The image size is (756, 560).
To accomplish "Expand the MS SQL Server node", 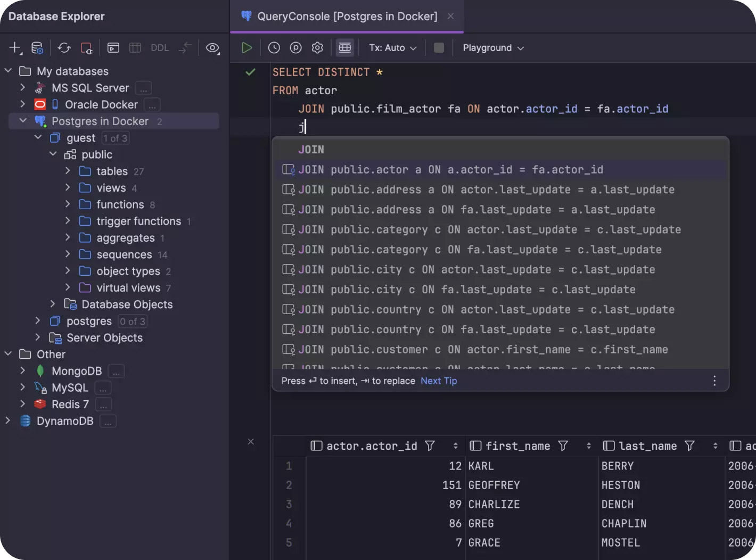I will 22,87.
